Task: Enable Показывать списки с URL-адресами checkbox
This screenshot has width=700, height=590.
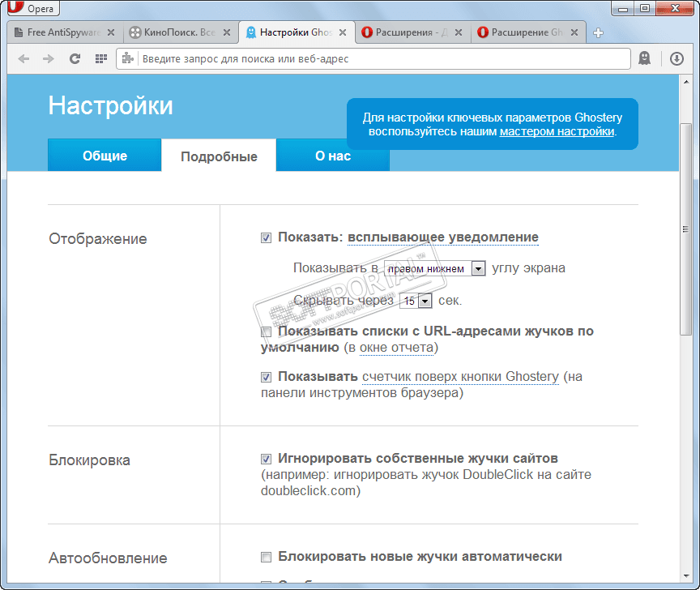Action: [x=266, y=331]
